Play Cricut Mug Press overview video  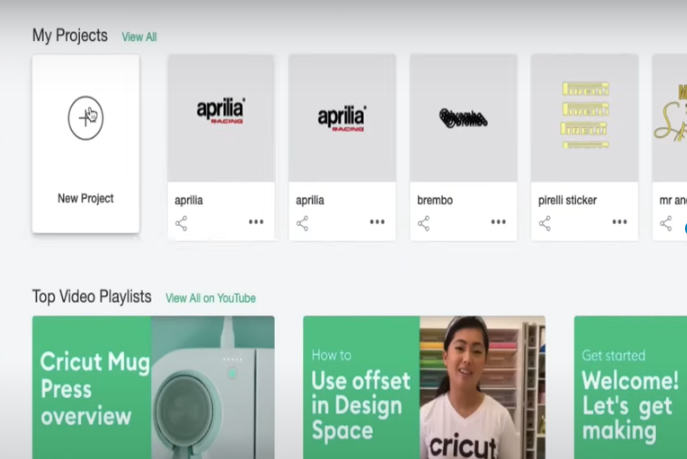coord(153,388)
